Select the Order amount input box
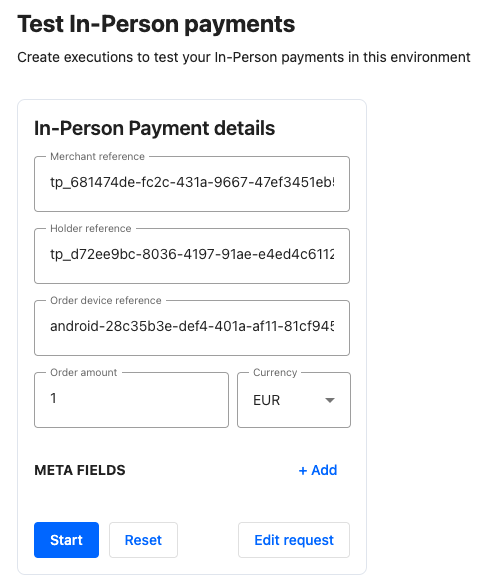Viewport: 480px width, 588px height. point(131,400)
